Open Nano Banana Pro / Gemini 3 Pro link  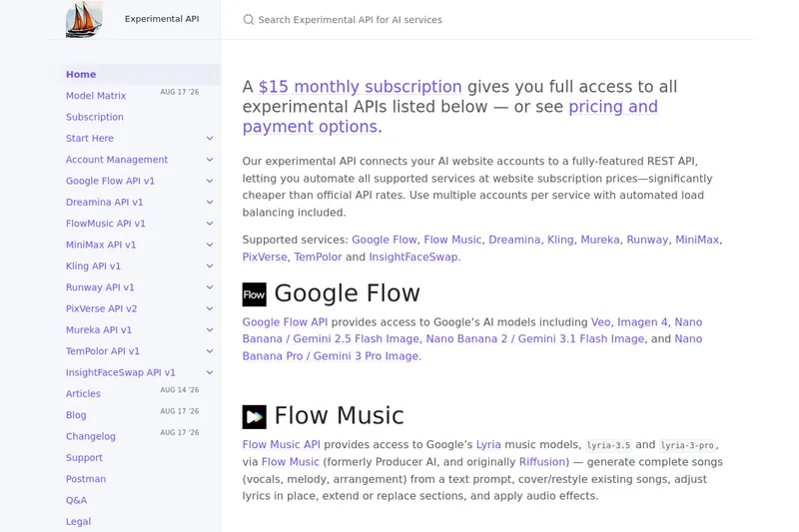click(x=472, y=347)
